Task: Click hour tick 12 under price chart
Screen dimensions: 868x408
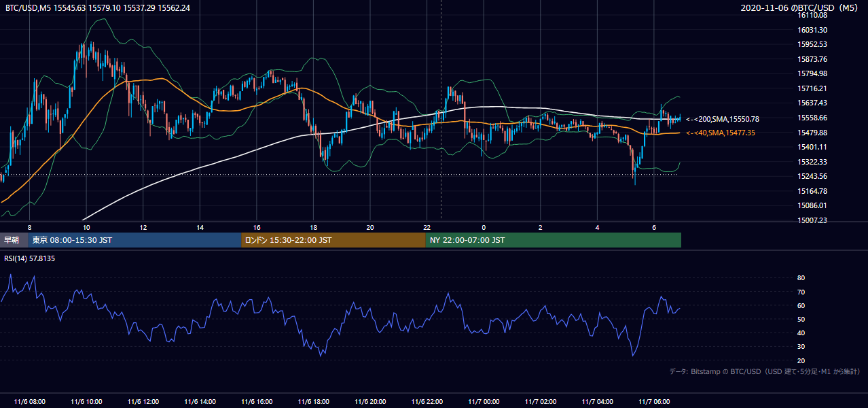Action: pyautogui.click(x=143, y=227)
